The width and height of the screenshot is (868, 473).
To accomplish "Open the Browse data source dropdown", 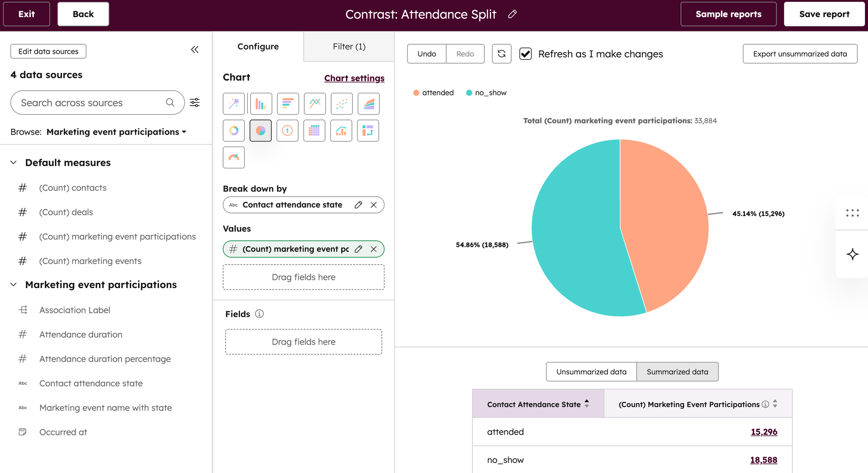I will tap(116, 132).
